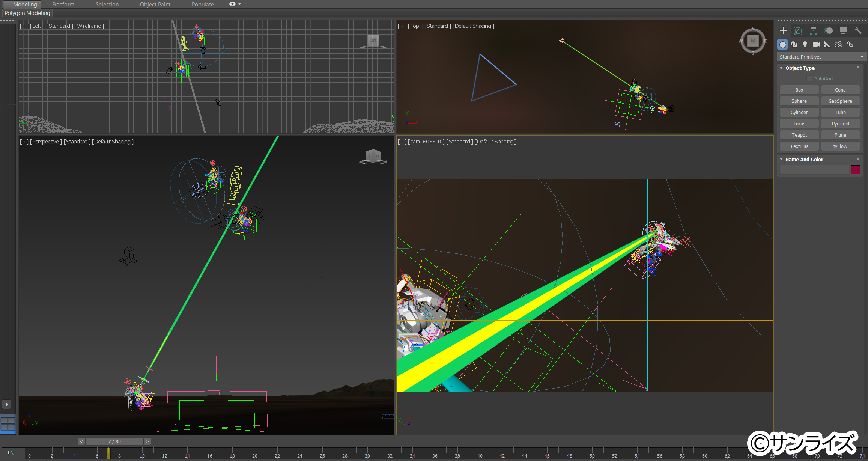Click the GeoSphere primitive button
The height and width of the screenshot is (461, 868).
(840, 101)
